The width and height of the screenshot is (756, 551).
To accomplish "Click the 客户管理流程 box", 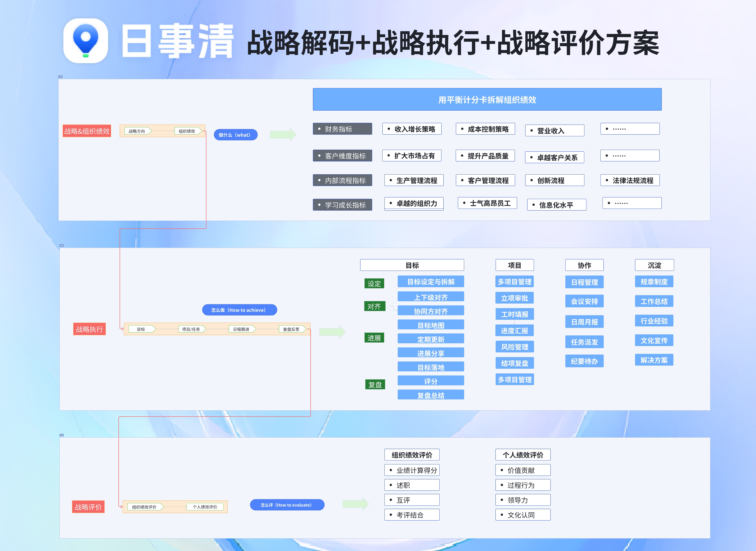I will [x=485, y=180].
